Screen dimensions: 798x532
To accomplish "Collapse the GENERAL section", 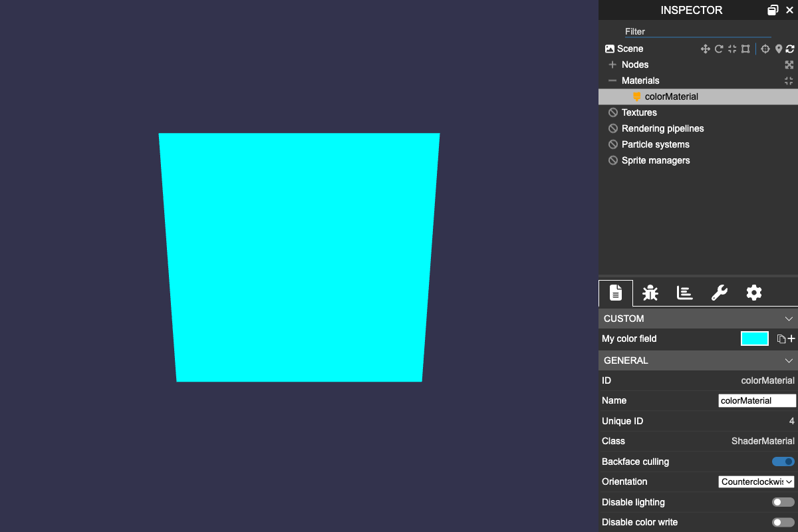I will click(x=789, y=360).
